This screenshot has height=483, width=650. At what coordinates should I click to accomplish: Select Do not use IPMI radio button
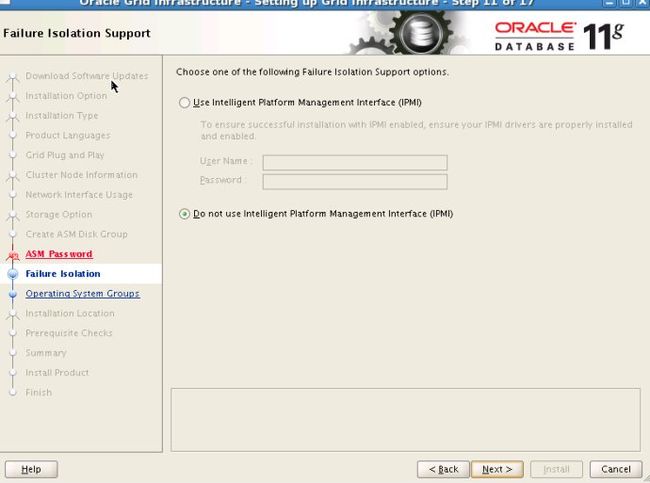pyautogui.click(x=184, y=214)
